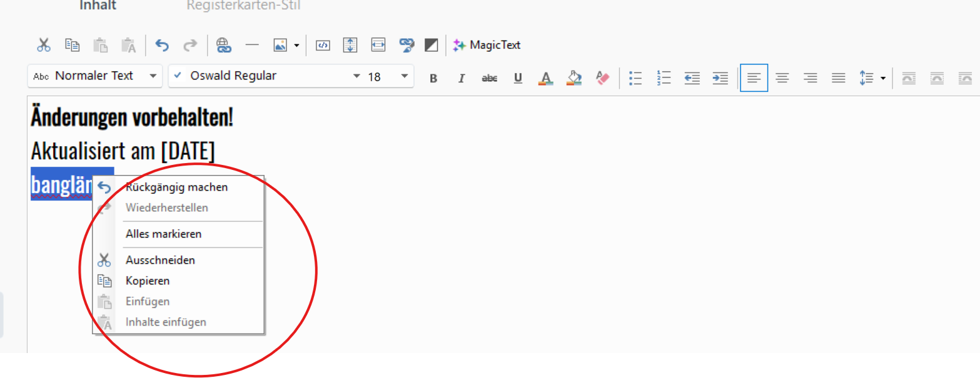Expand the font size 18 dropdown
This screenshot has height=378, width=980.
(x=404, y=76)
